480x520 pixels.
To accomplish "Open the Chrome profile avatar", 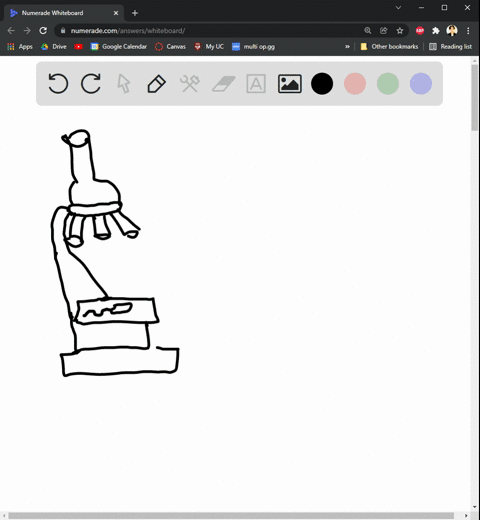I will tap(452, 31).
